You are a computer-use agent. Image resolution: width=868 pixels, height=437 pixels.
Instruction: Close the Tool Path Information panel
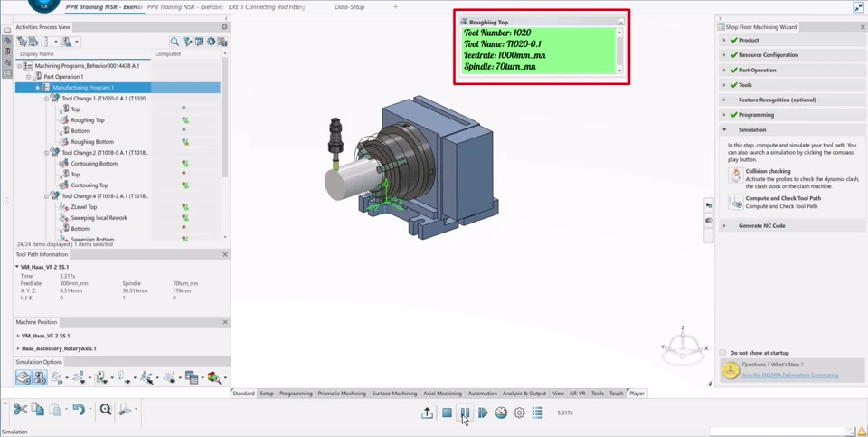pyautogui.click(x=225, y=254)
